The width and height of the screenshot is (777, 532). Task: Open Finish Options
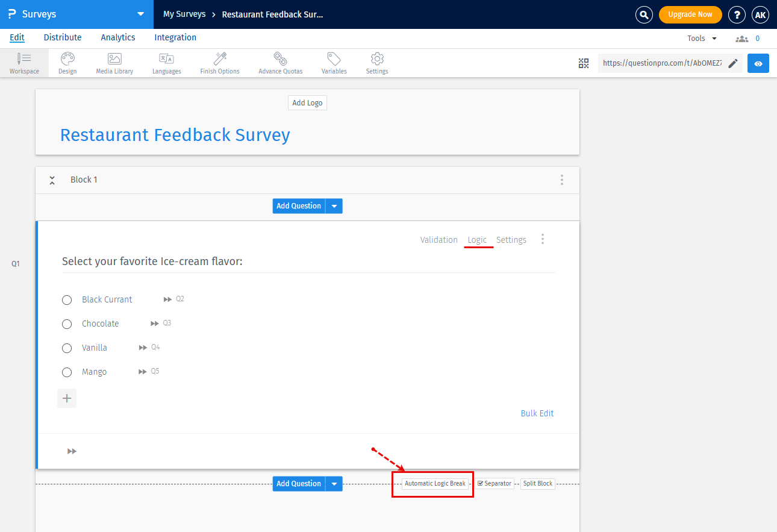(x=219, y=63)
